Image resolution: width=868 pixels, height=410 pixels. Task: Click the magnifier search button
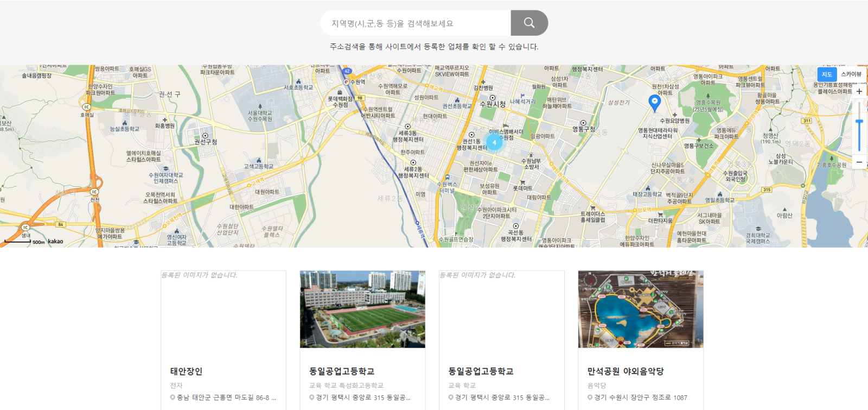(529, 23)
